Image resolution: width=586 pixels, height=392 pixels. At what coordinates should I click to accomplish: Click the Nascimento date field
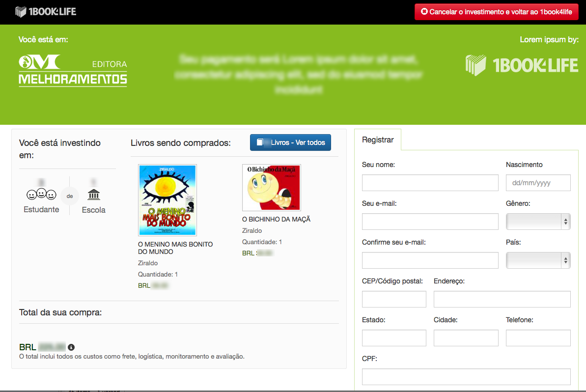click(x=538, y=183)
